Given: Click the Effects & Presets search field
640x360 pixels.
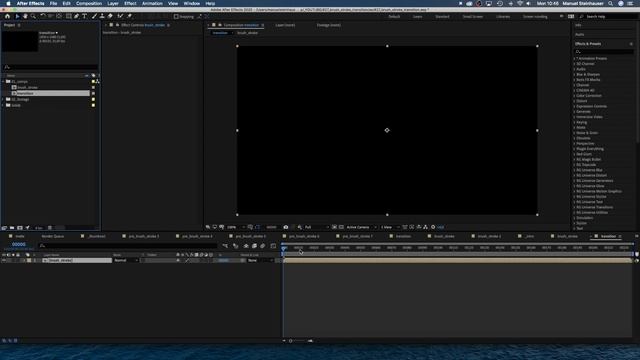Looking at the screenshot, I should click(604, 52).
